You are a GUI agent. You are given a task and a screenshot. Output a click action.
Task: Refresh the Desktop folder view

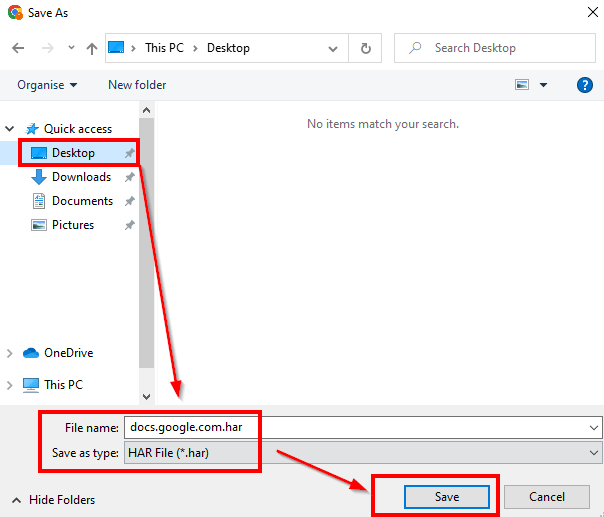point(365,48)
